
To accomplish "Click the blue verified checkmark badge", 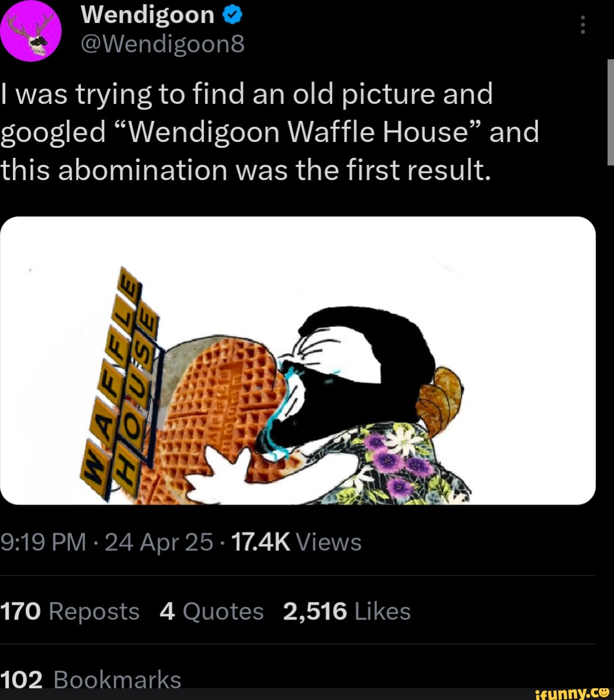I will coord(233,15).
